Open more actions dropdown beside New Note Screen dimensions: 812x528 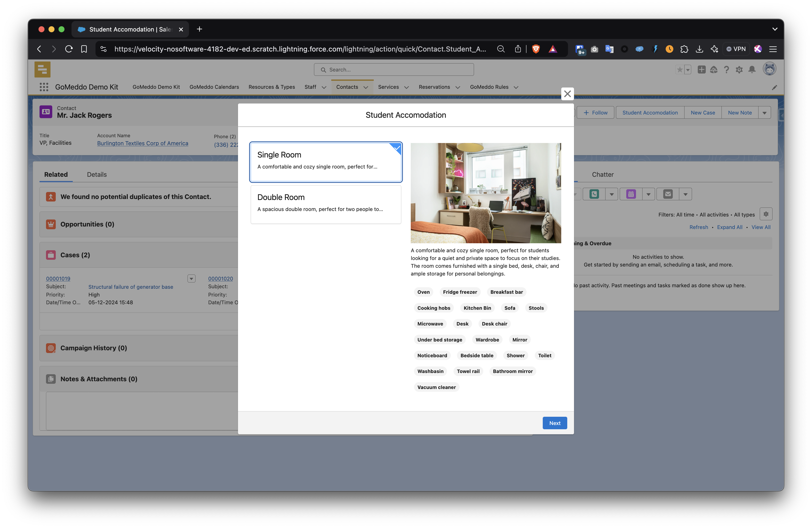[764, 112]
